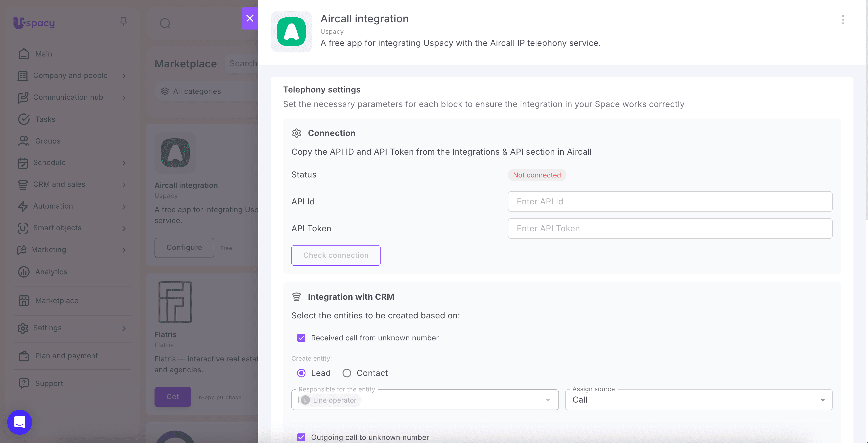Pin the sidebar with the pin icon
This screenshot has height=443, width=868.
click(124, 22)
